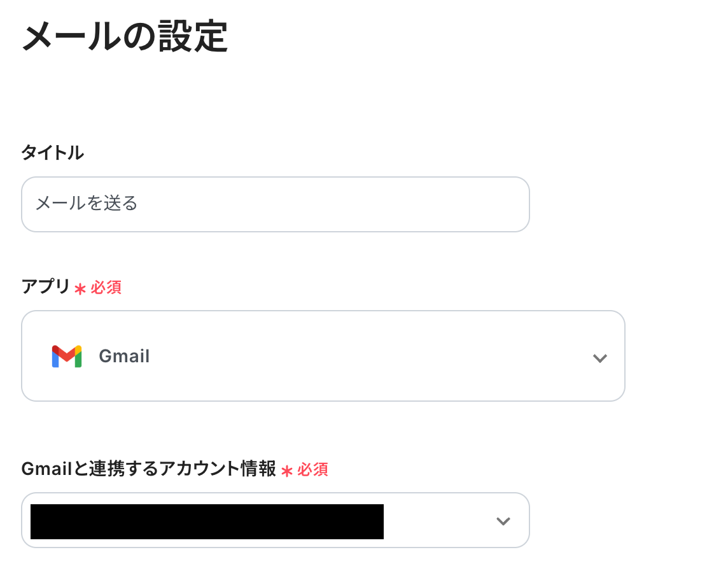Expand the Gmail app dropdown chevron

point(599,358)
